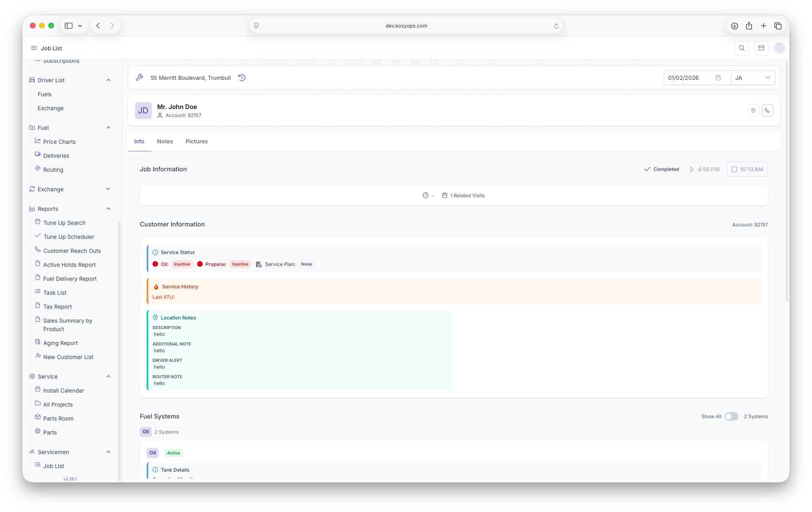Click the history clock icon beside address
The image size is (812, 512).
point(242,77)
